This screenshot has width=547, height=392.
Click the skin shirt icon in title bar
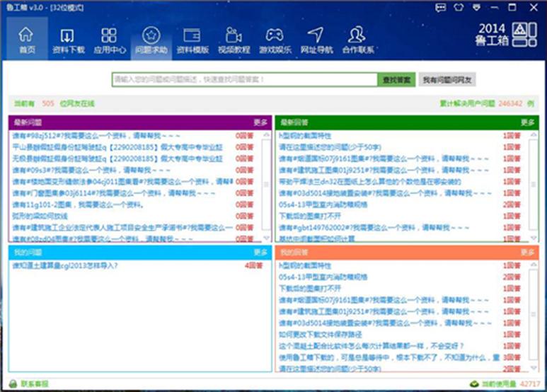pos(459,7)
